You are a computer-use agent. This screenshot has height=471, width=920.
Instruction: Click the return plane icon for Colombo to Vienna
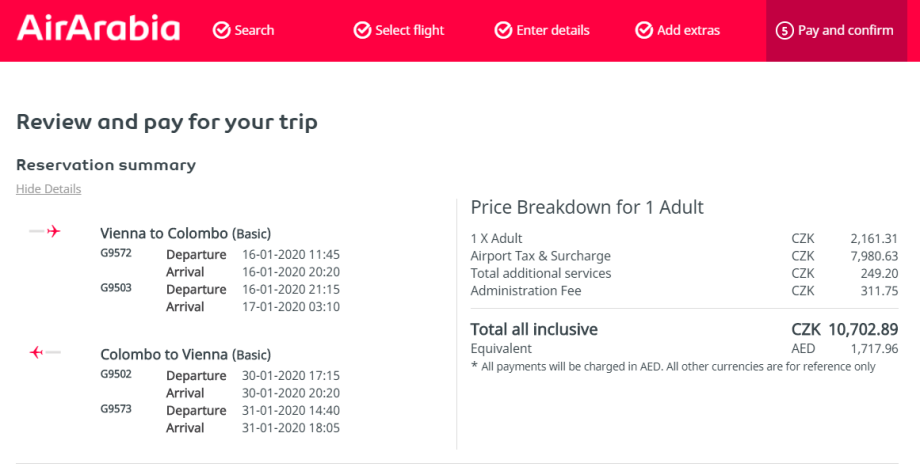[46, 352]
